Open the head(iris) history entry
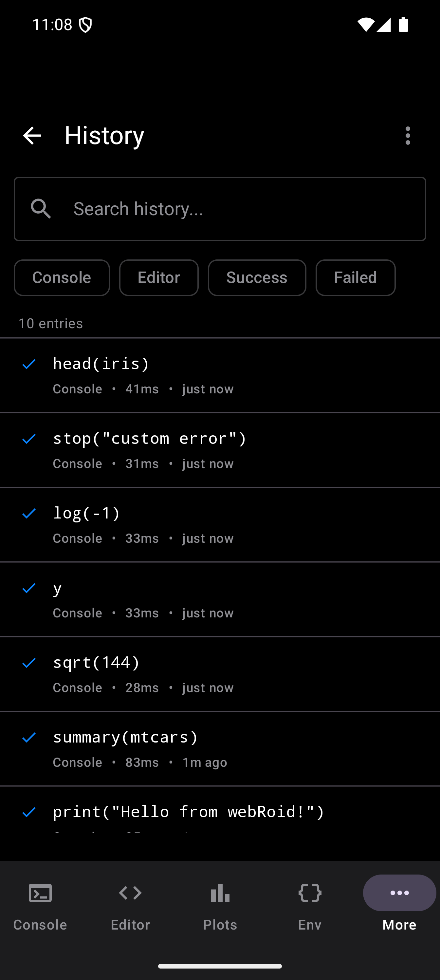The image size is (440, 980). coord(220,375)
